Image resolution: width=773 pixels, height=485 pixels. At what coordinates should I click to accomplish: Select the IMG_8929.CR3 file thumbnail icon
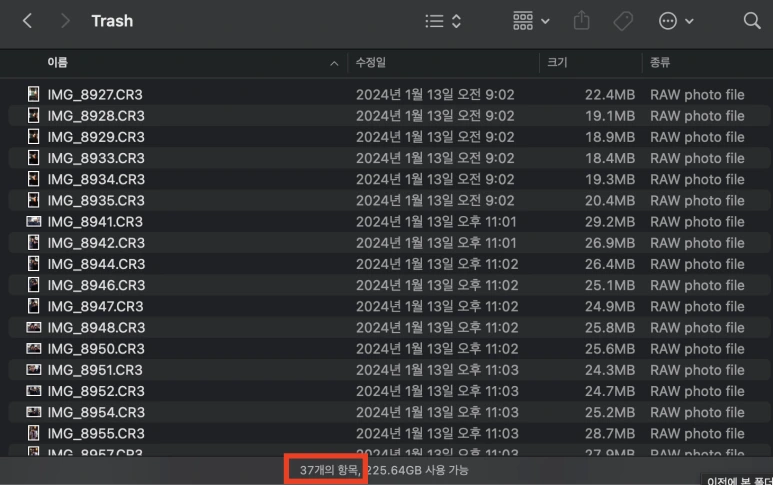[x=34, y=137]
